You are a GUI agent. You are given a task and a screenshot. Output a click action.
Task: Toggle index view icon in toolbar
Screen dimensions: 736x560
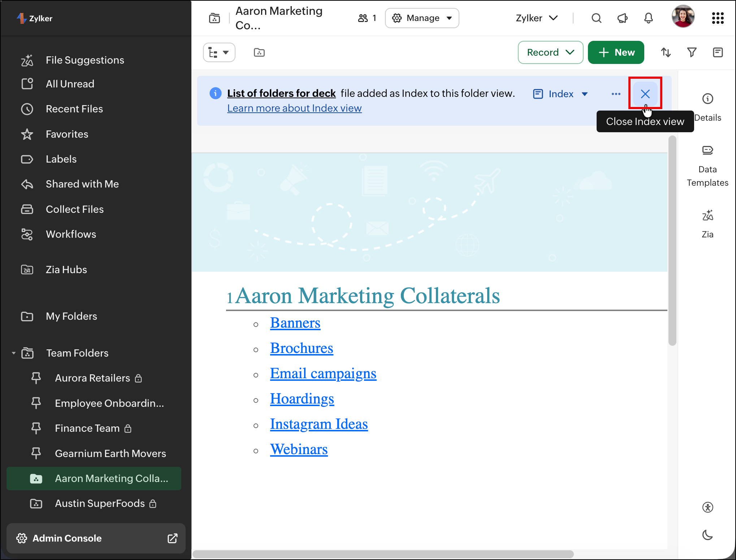tap(718, 52)
